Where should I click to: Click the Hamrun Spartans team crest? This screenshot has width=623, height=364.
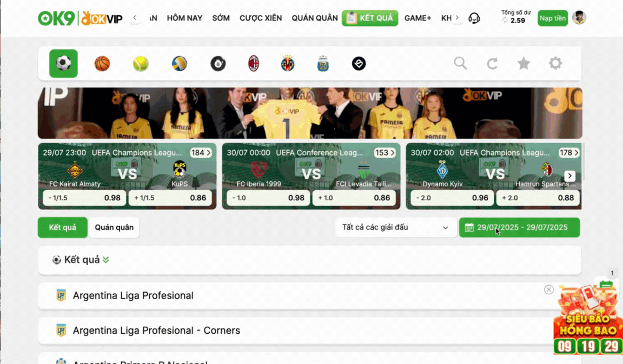(547, 170)
